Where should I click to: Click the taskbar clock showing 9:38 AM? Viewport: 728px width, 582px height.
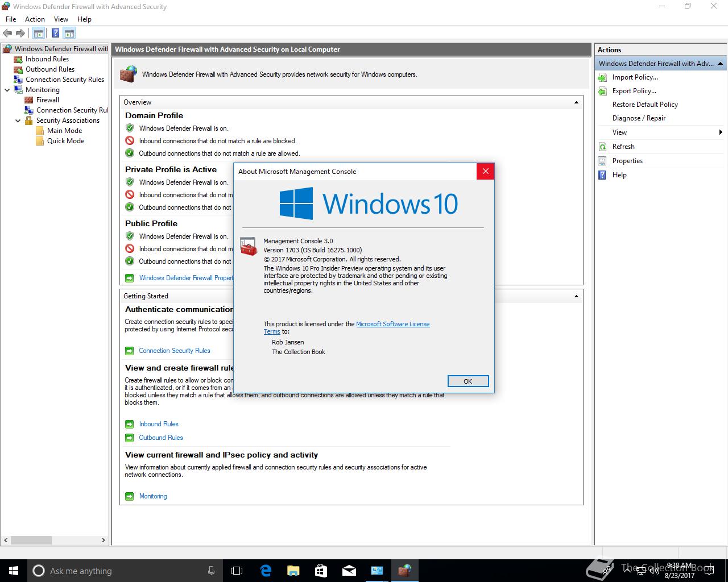pos(680,571)
